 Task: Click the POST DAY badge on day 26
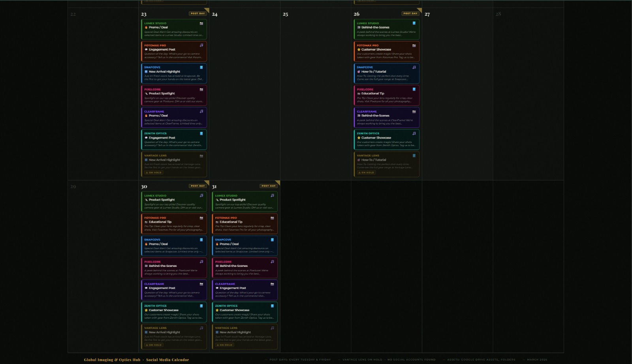(410, 13)
